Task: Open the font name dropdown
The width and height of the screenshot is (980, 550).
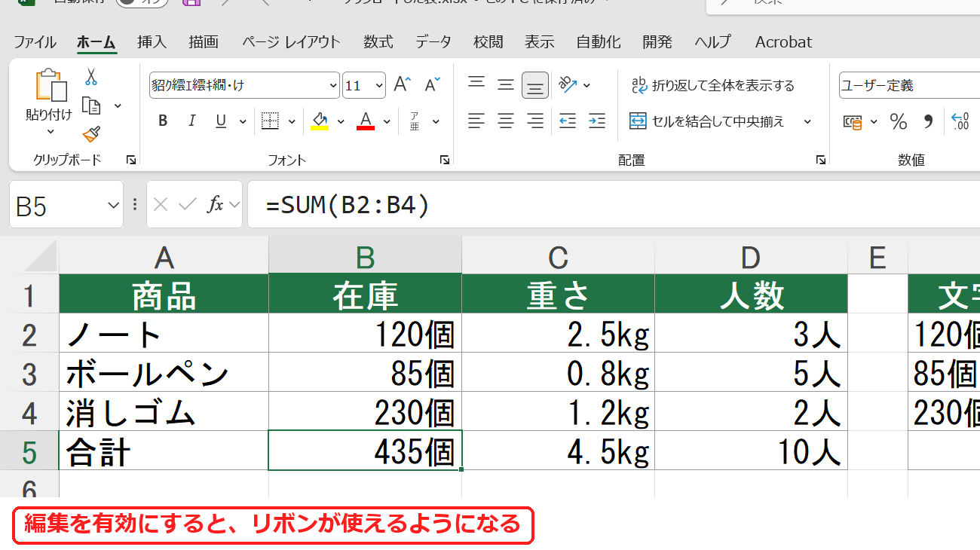Action: 333,85
